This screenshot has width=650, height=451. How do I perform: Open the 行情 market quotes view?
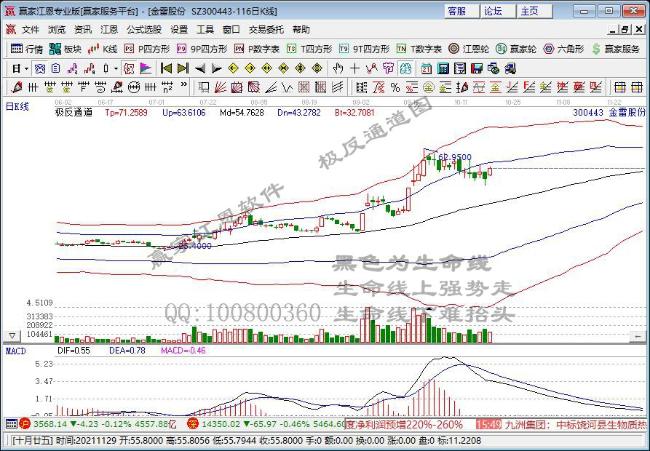pyautogui.click(x=27, y=49)
